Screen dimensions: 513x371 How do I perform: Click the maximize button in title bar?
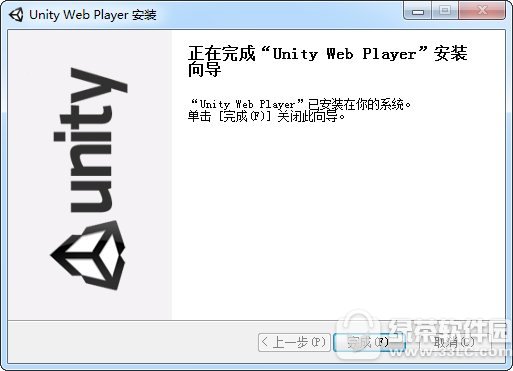pos(445,11)
